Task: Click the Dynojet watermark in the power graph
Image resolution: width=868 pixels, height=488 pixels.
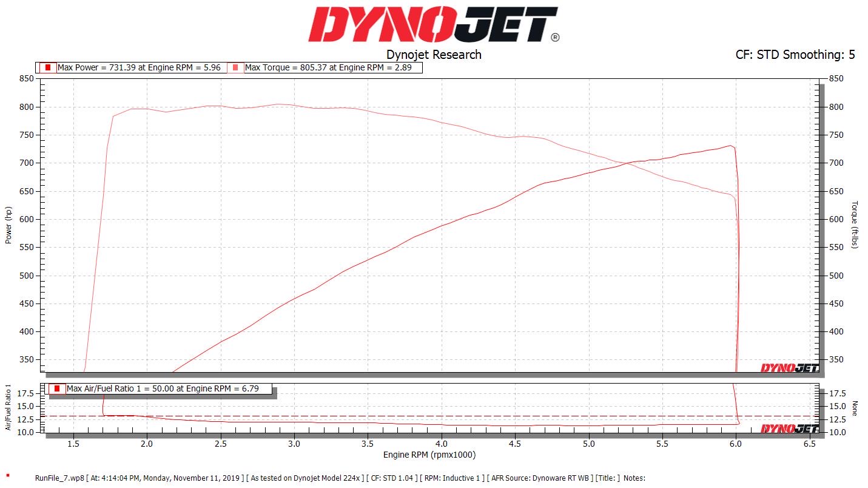Action: coord(789,367)
